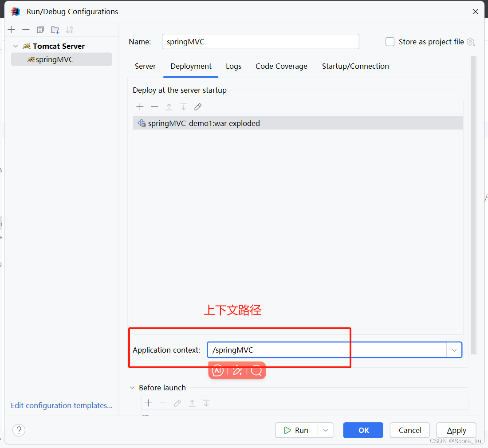The height and width of the screenshot is (448, 488).
Task: Move the deployment artifact down
Action: [x=184, y=107]
